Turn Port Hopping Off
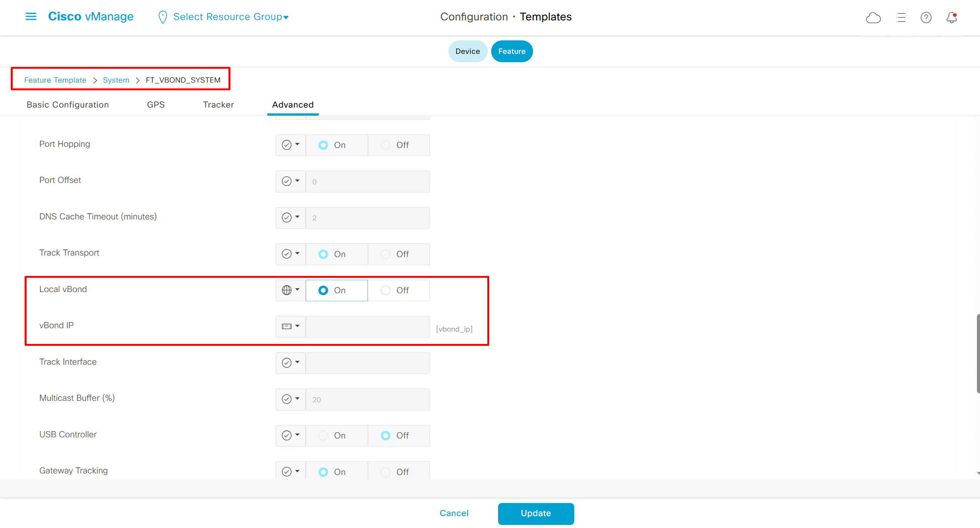Viewport: 980px width, 528px height. click(x=386, y=145)
